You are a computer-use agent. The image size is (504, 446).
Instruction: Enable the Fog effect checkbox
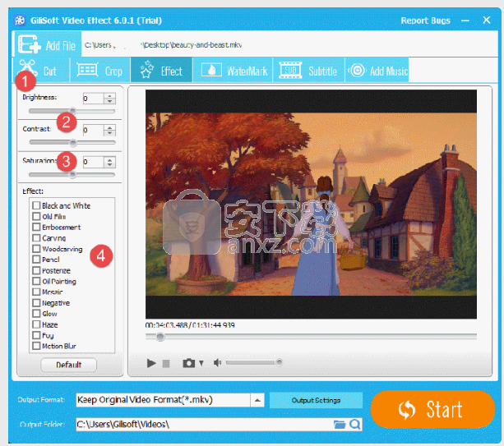coord(36,335)
